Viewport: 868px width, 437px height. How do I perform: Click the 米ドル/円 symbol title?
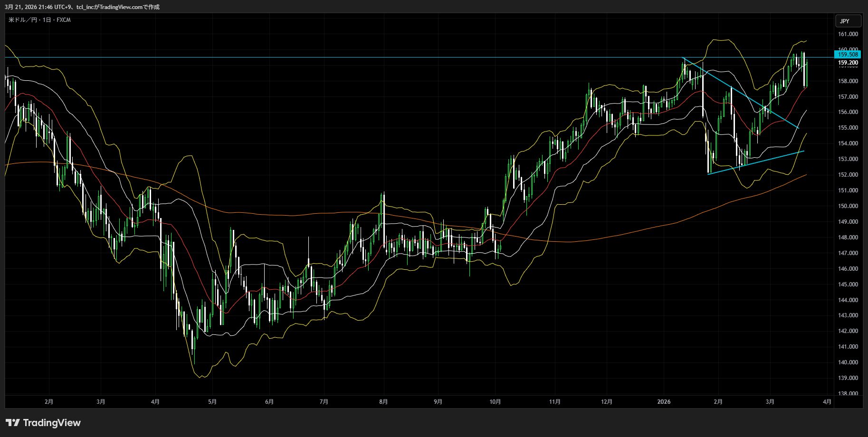coord(24,20)
